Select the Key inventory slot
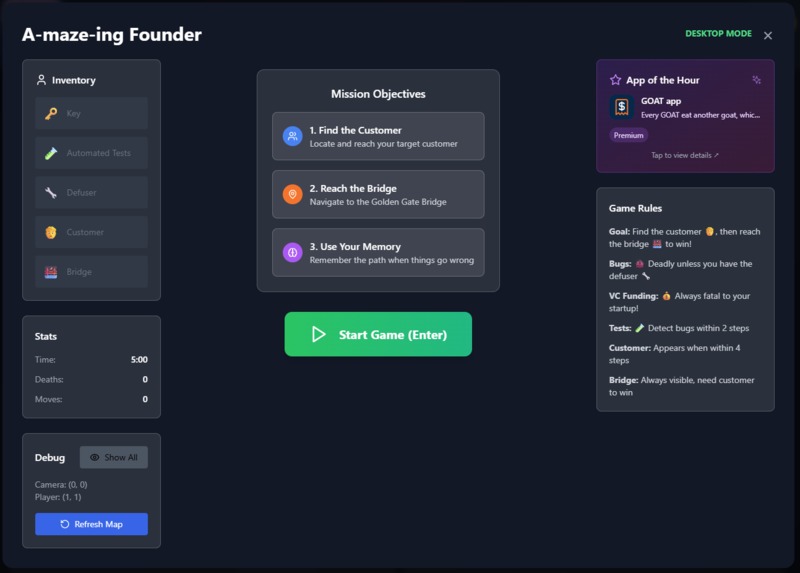This screenshot has height=573, width=800. pos(91,113)
